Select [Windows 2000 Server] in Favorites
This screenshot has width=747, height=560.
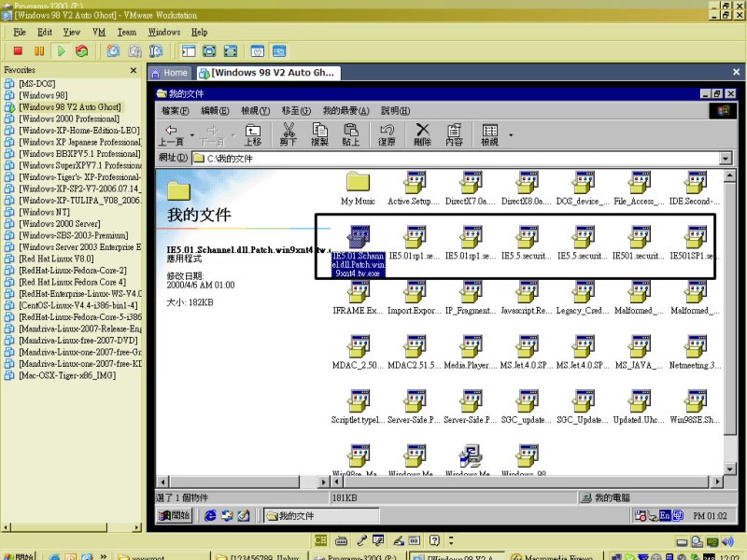coord(60,224)
